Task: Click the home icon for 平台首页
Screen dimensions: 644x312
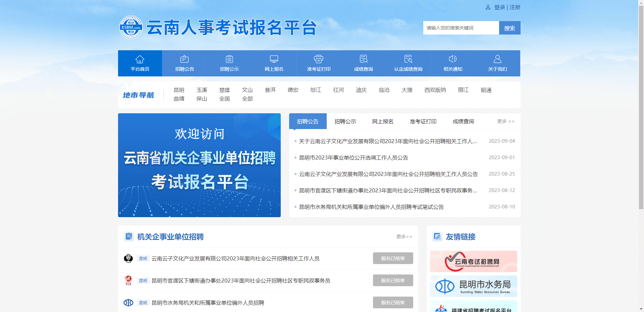Action: pos(140,59)
